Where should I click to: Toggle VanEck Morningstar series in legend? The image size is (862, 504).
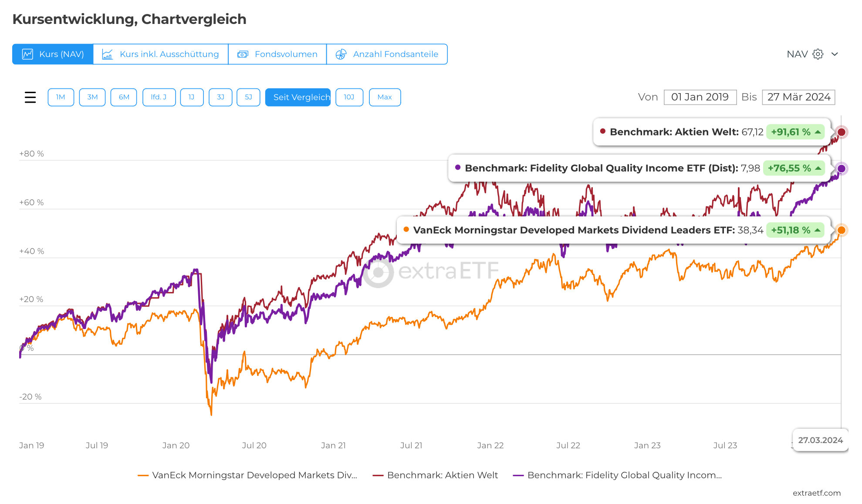(x=247, y=475)
